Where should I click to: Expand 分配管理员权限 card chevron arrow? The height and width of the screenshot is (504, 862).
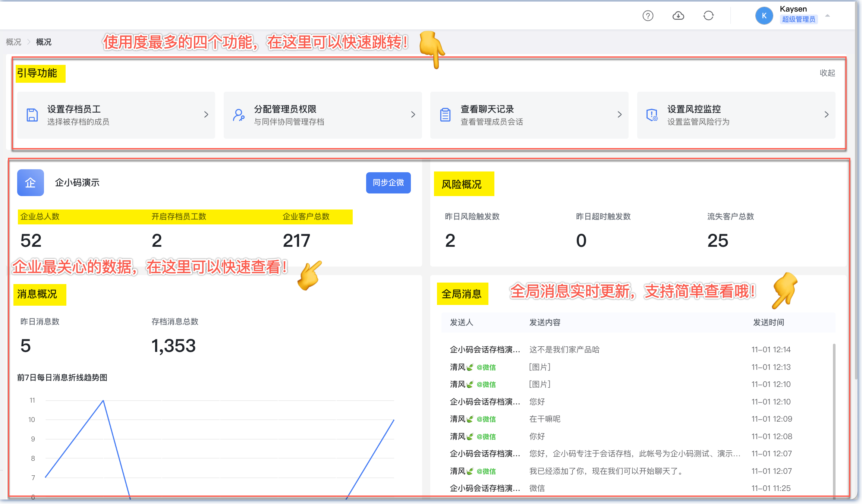(413, 115)
